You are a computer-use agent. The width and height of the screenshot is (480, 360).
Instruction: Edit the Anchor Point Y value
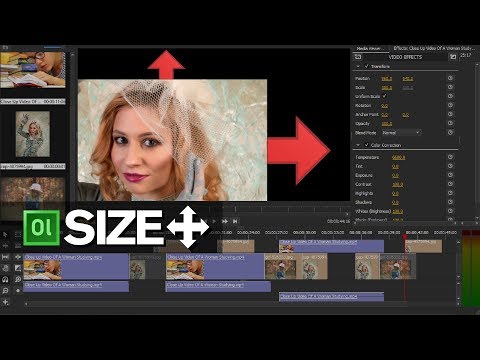(x=406, y=114)
